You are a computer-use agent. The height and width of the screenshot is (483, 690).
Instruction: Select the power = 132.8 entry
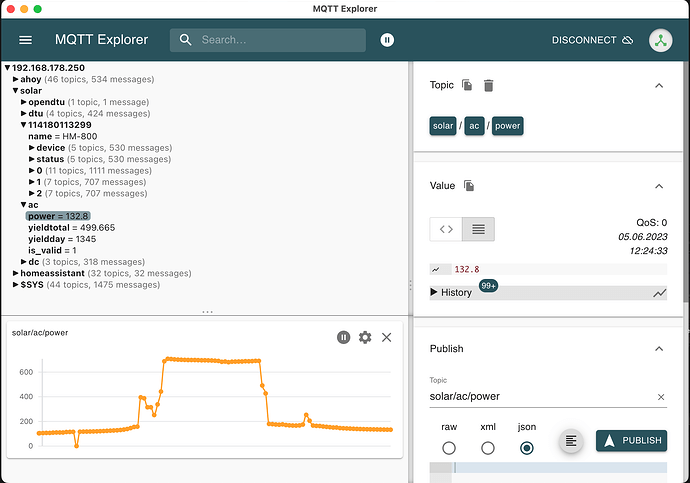pyautogui.click(x=58, y=216)
